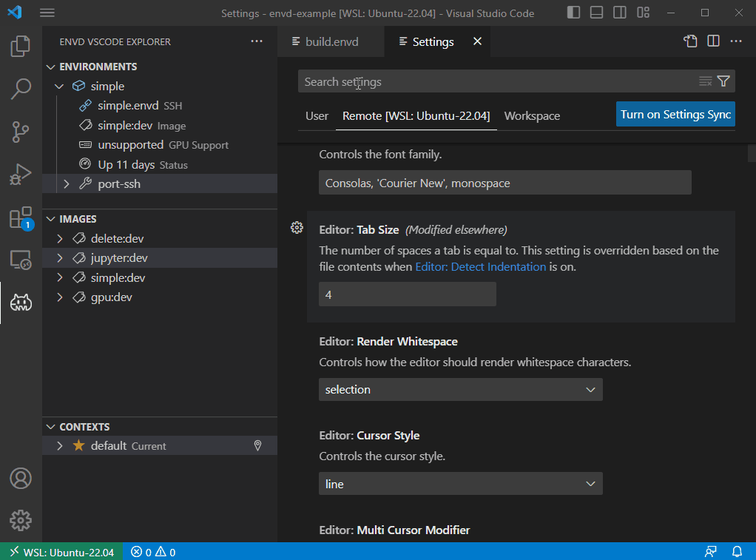Open feedback icon in status bar

point(711,551)
